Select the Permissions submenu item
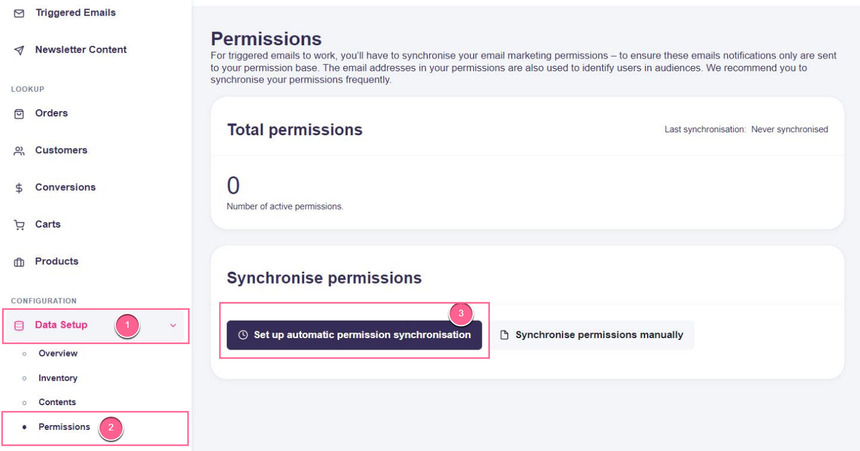Viewport: 860px width, 451px height. coord(63,427)
